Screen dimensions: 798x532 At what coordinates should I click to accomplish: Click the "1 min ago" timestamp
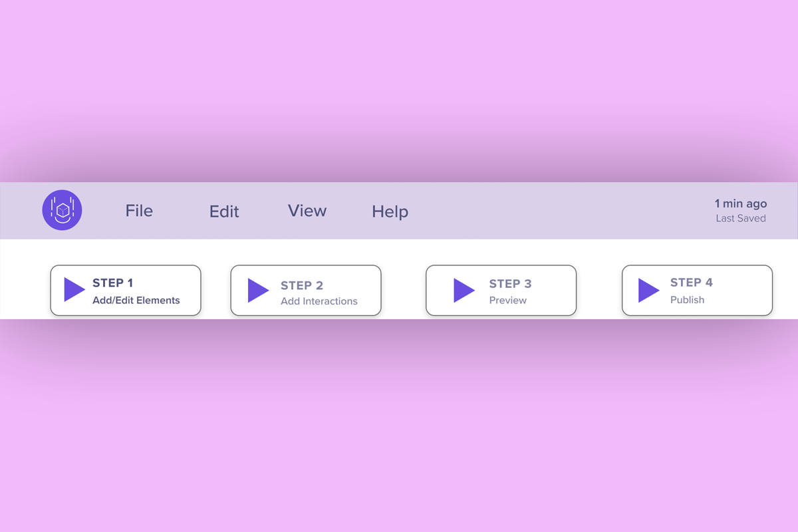point(740,203)
